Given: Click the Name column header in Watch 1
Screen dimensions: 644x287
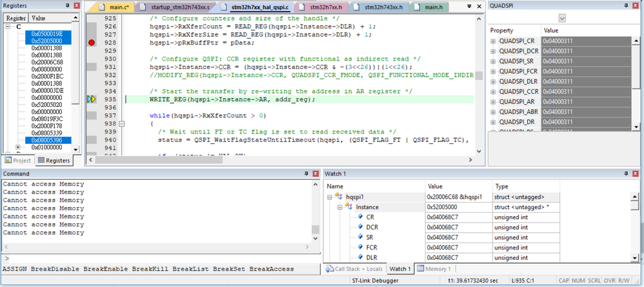Looking at the screenshot, I should (375, 186).
